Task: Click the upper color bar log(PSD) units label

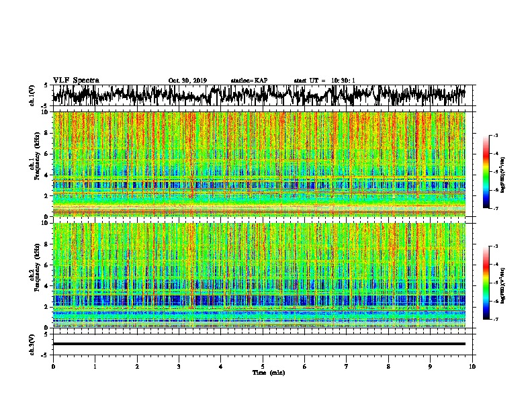Action: (x=503, y=175)
